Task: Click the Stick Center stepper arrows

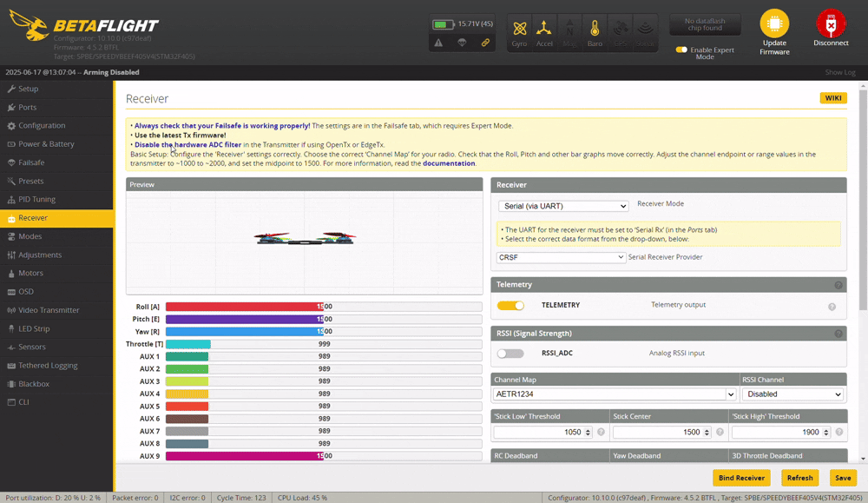Action: [707, 432]
